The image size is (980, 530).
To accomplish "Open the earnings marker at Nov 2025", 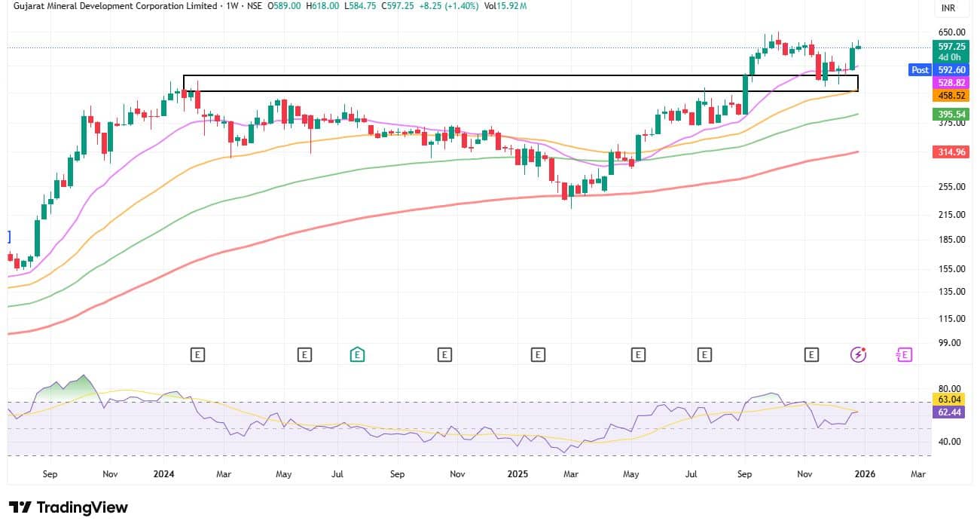I will point(811,354).
